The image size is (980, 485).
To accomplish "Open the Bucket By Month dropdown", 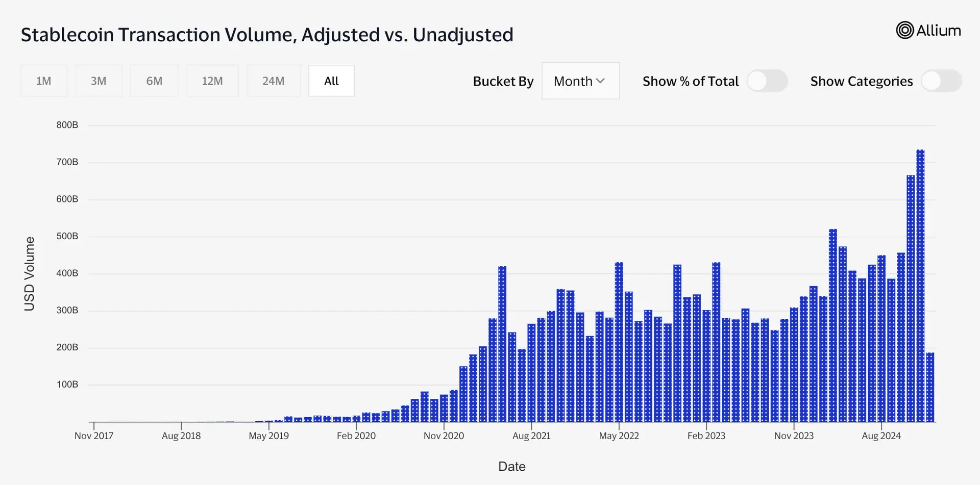I will coord(580,81).
